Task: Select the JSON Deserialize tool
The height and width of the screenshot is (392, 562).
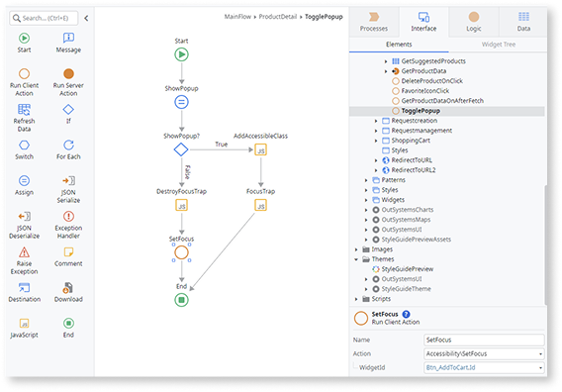Action: (24, 225)
